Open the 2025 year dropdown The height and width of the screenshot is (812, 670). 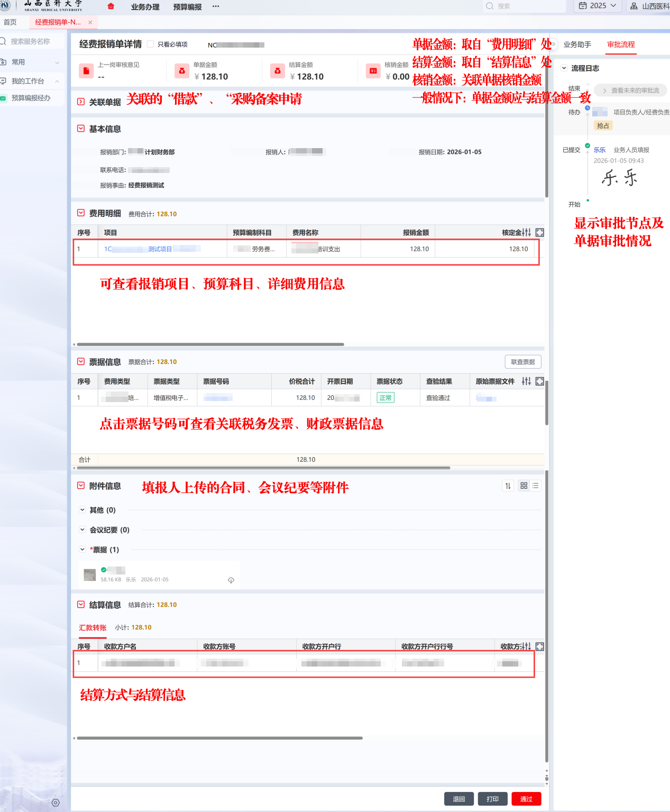click(x=598, y=6)
